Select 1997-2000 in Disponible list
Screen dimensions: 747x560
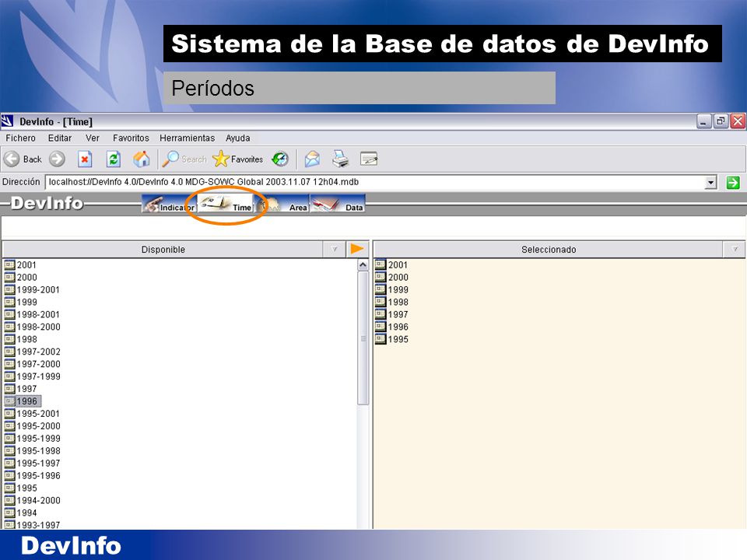point(33,364)
